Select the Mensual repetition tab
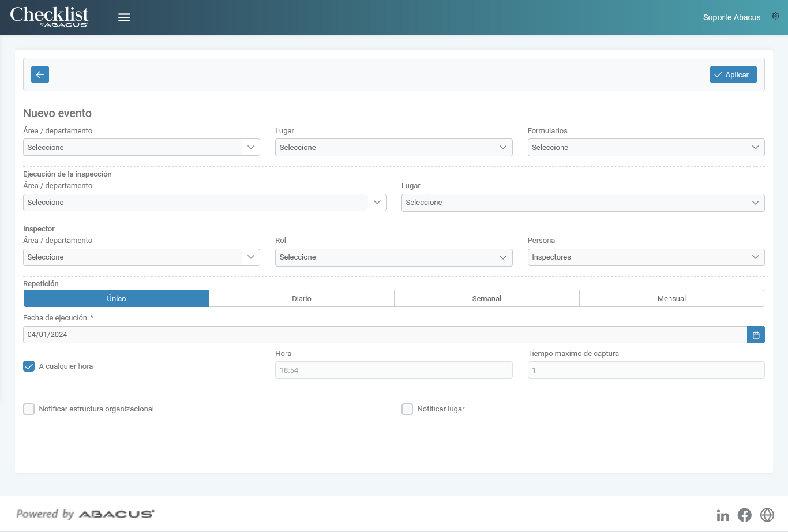This screenshot has width=788, height=532. (671, 298)
